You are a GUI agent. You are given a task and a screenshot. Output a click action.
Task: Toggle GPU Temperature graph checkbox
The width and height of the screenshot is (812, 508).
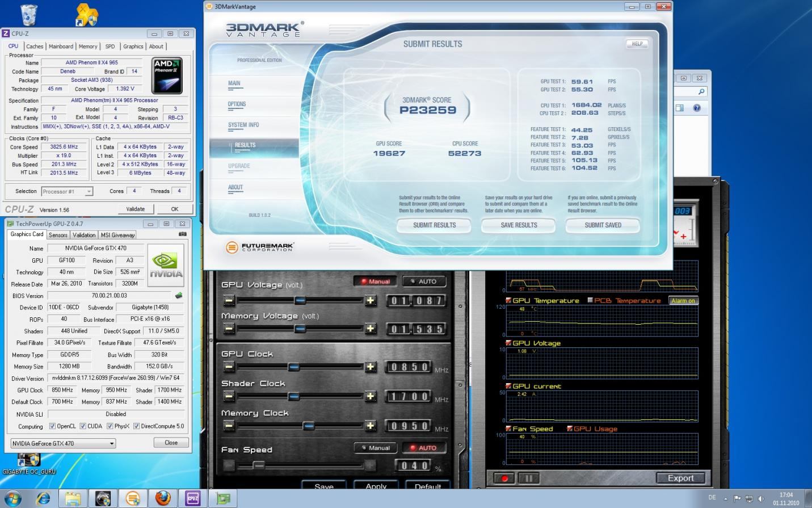[x=508, y=300]
